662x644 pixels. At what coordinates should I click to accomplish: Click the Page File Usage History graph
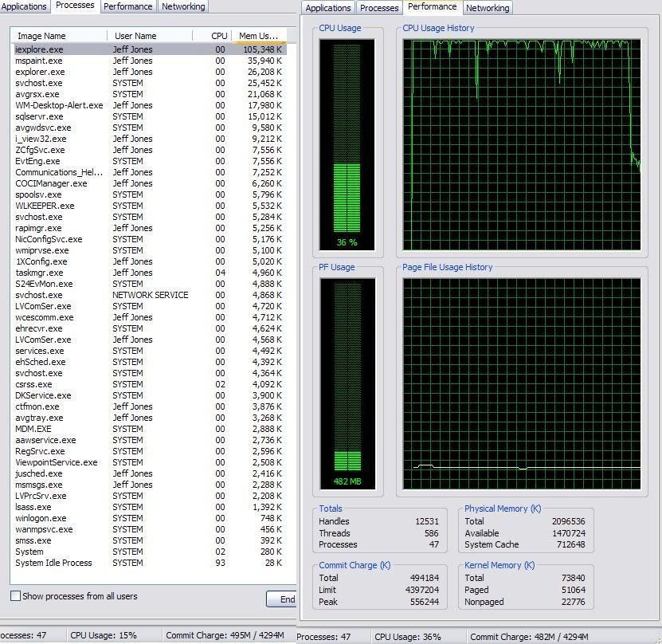click(522, 383)
